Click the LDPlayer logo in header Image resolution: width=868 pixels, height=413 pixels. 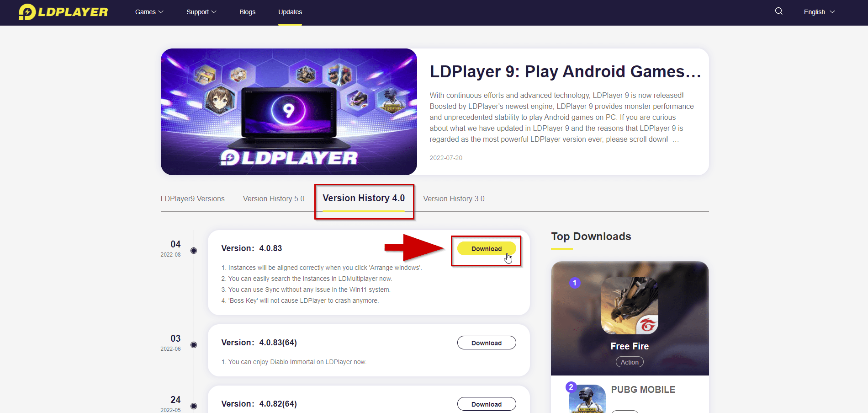point(63,12)
